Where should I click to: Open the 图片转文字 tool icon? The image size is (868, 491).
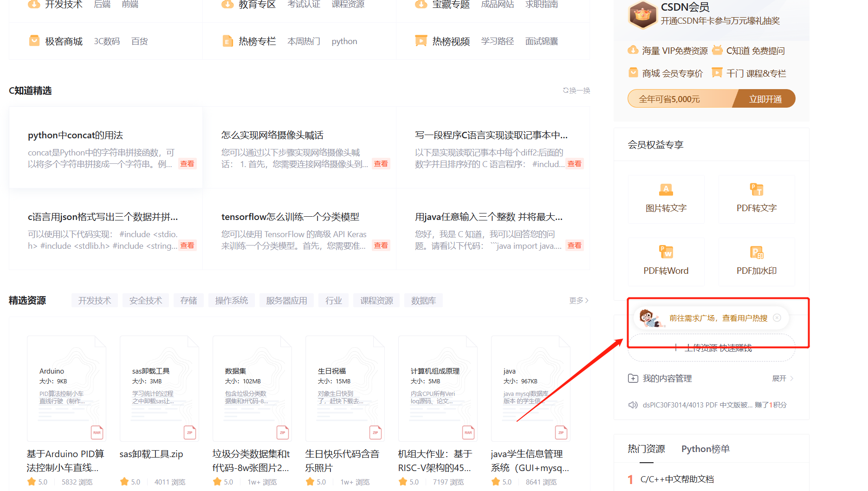[666, 189]
